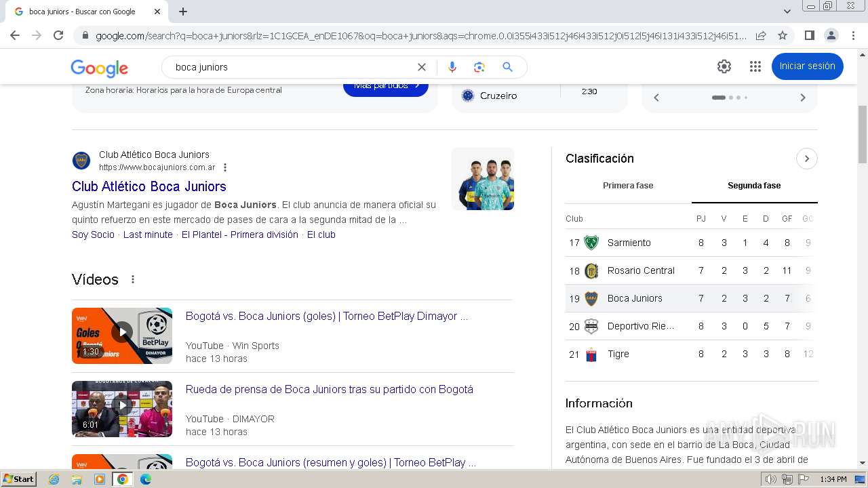Click the blue magnifier search icon

pyautogui.click(x=507, y=67)
